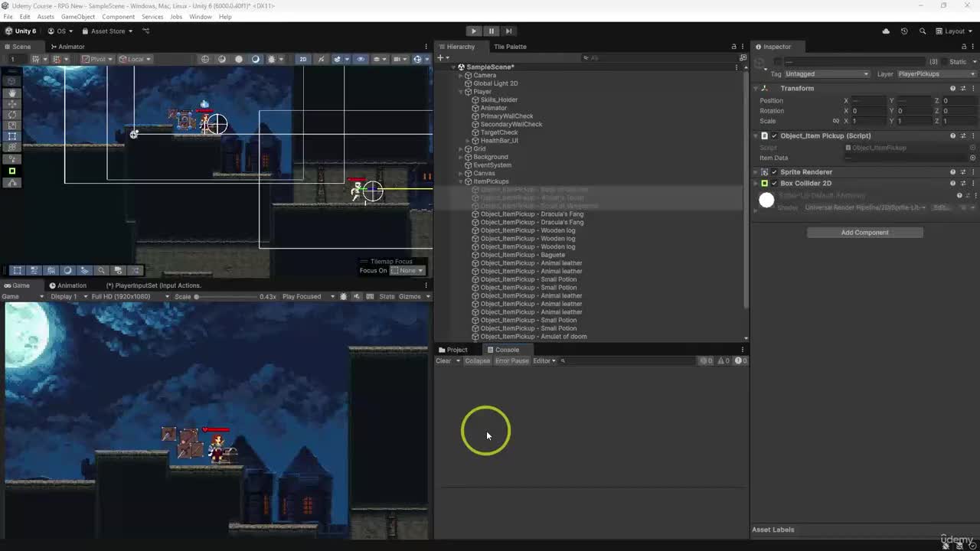Click the Step frame button
The image size is (980, 551).
click(508, 31)
